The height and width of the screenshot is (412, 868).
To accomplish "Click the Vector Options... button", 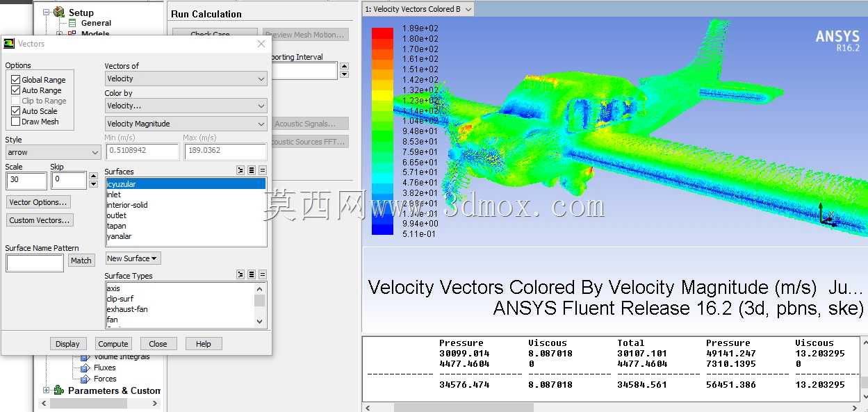I will (x=38, y=202).
